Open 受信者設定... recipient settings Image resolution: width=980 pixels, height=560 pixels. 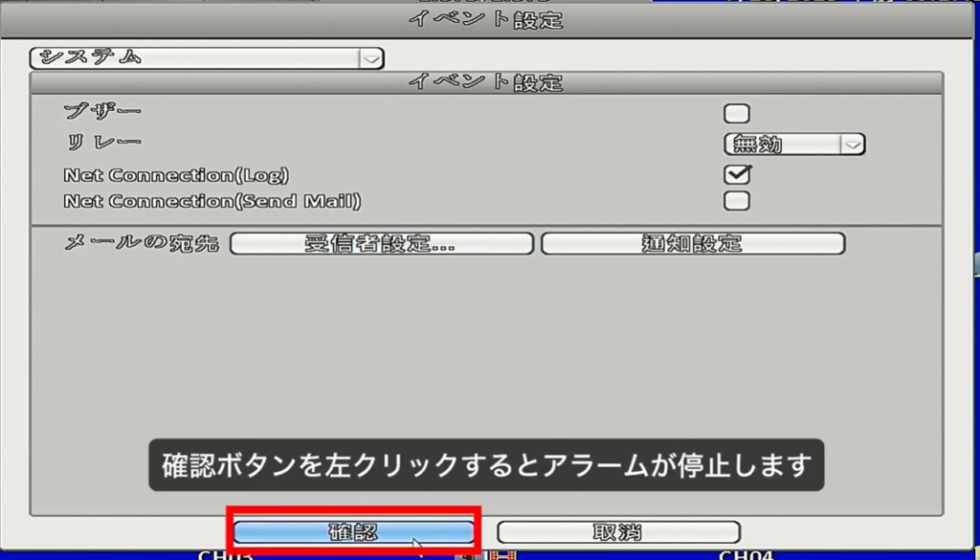(x=381, y=243)
